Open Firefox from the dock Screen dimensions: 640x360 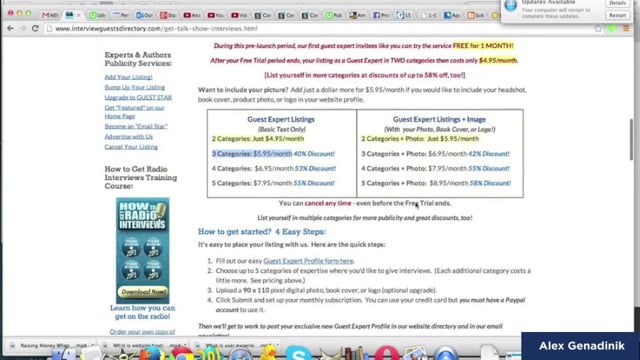(152, 353)
